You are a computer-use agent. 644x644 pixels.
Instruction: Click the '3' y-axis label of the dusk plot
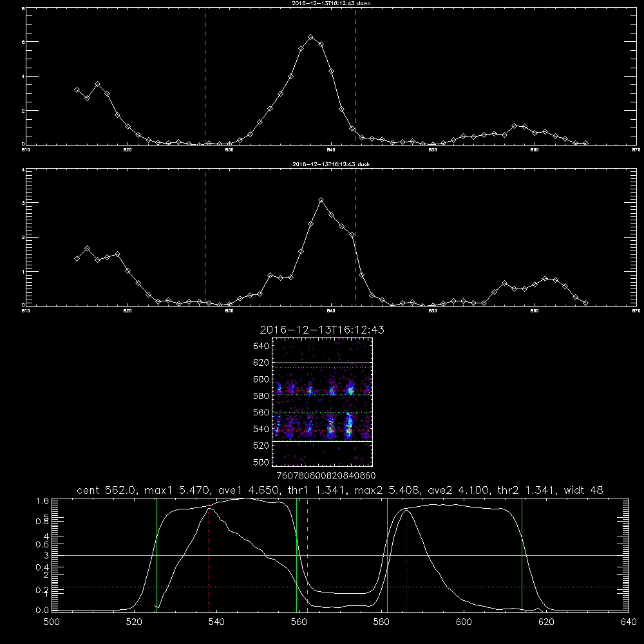click(23, 203)
